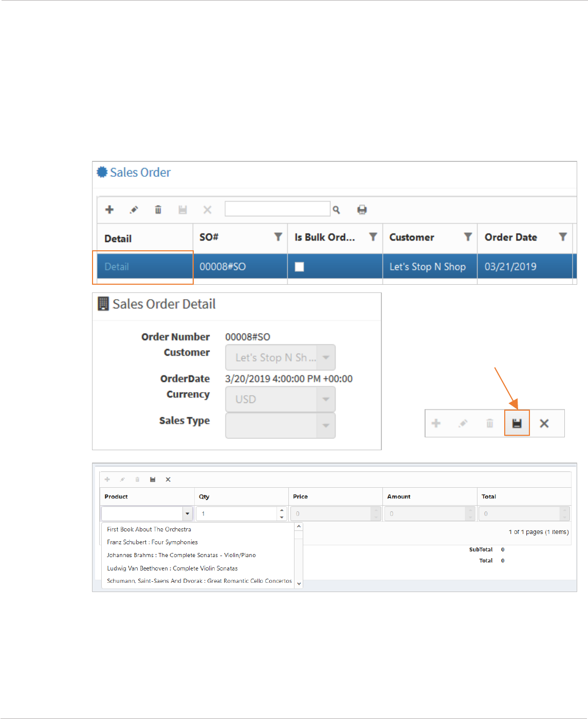Click the print icon in Sales Order toolbar
The width and height of the screenshot is (588, 719).
point(362,210)
